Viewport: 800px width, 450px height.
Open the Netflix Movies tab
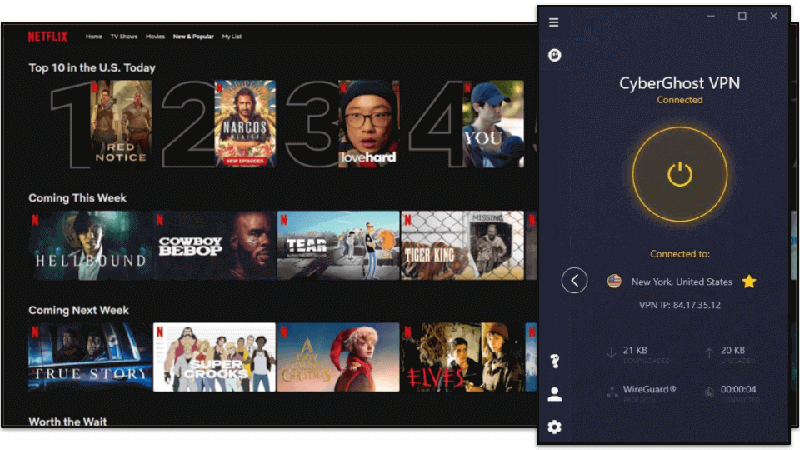pyautogui.click(x=155, y=37)
